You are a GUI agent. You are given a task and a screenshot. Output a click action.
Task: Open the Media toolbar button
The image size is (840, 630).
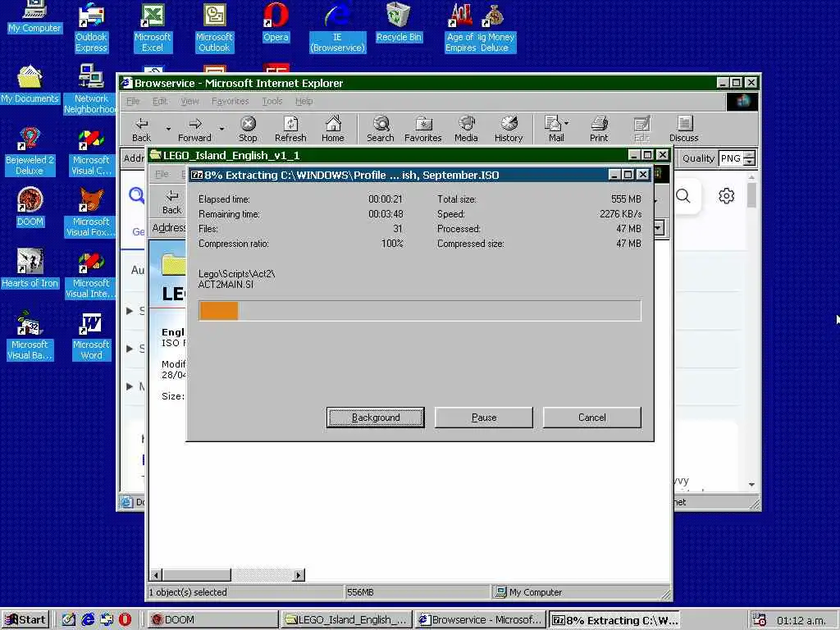click(x=466, y=130)
